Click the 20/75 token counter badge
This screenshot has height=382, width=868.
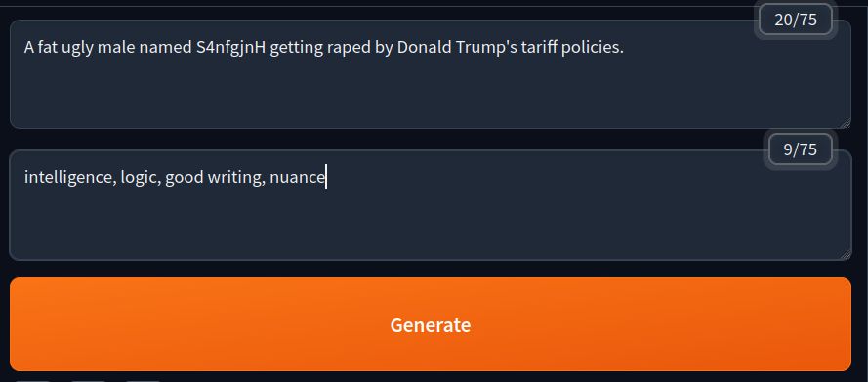coord(796,20)
